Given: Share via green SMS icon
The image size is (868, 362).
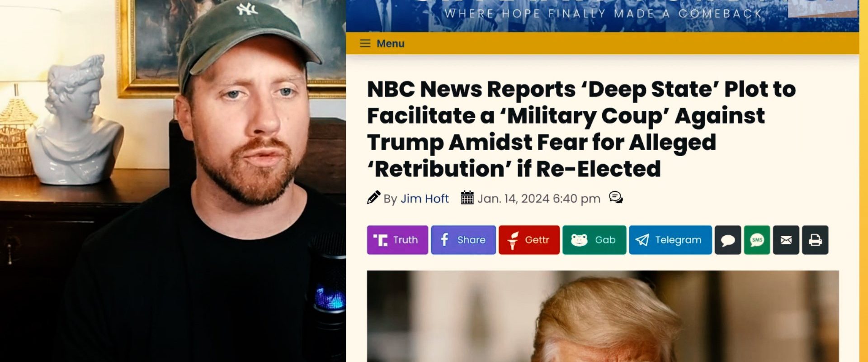Looking at the screenshot, I should coord(757,240).
